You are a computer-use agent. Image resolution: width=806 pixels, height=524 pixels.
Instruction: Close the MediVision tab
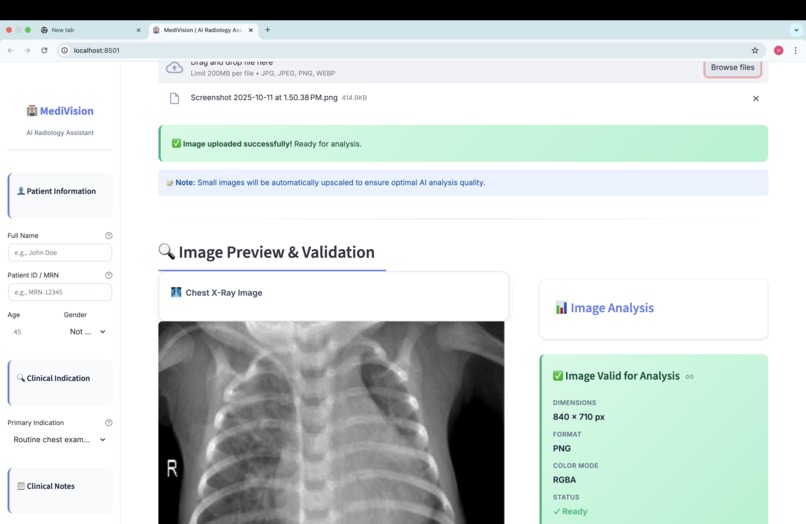pyautogui.click(x=250, y=30)
